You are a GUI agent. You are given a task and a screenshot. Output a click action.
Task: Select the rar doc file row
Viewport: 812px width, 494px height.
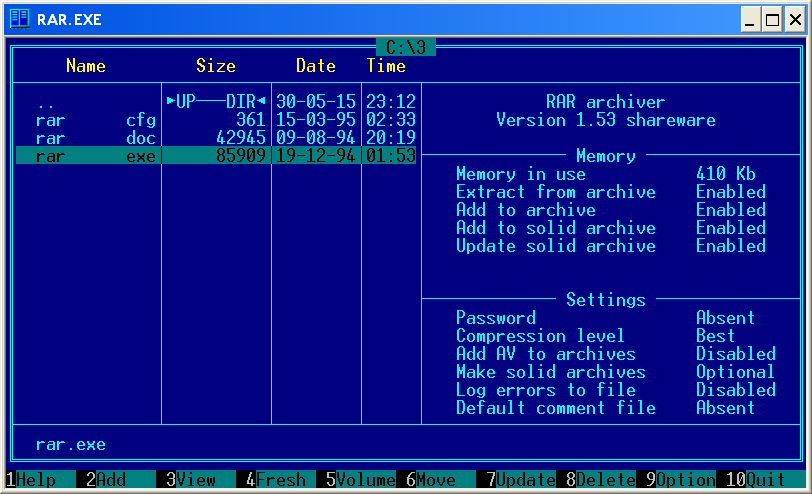216,138
